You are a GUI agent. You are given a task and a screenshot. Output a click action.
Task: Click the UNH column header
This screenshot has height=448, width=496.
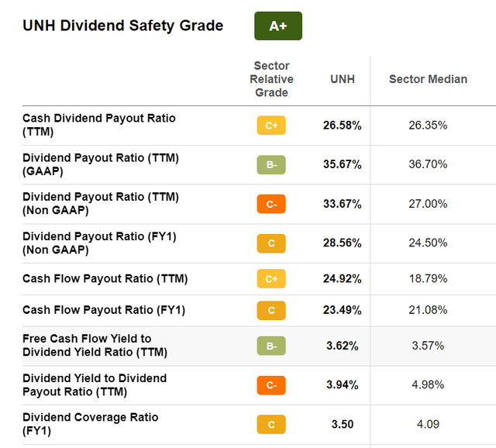click(342, 79)
